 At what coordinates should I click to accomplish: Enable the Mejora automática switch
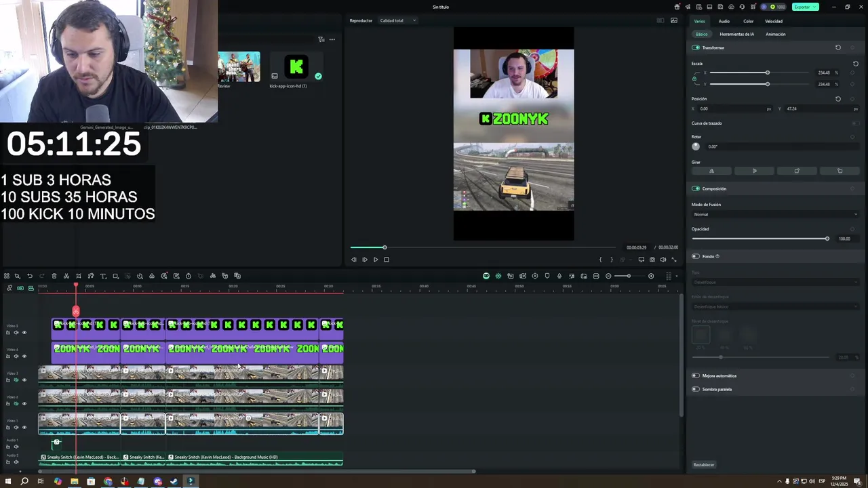[x=696, y=375]
